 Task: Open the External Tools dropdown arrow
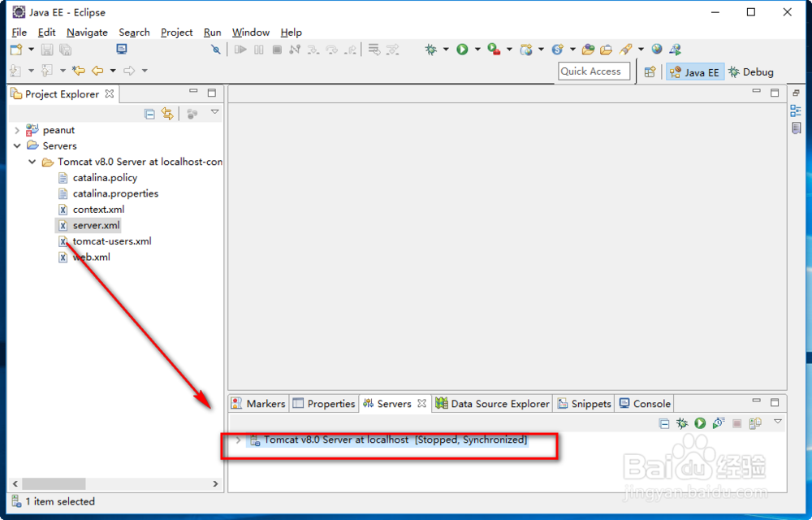(x=510, y=50)
